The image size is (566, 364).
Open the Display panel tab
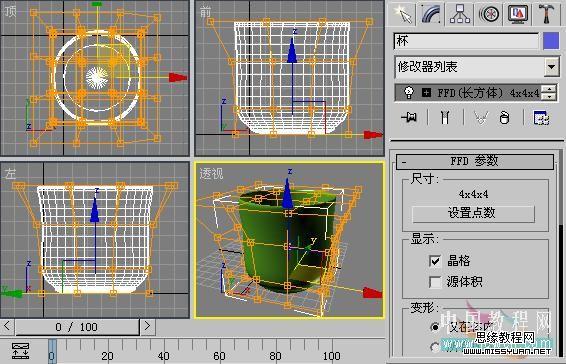point(517,14)
